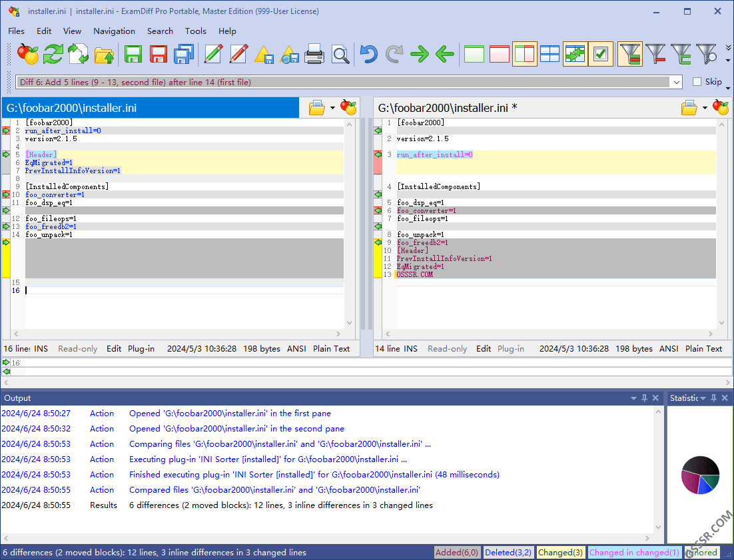The width and height of the screenshot is (734, 560).
Task: Toggle synchronized scrolling icon
Action: 575,55
